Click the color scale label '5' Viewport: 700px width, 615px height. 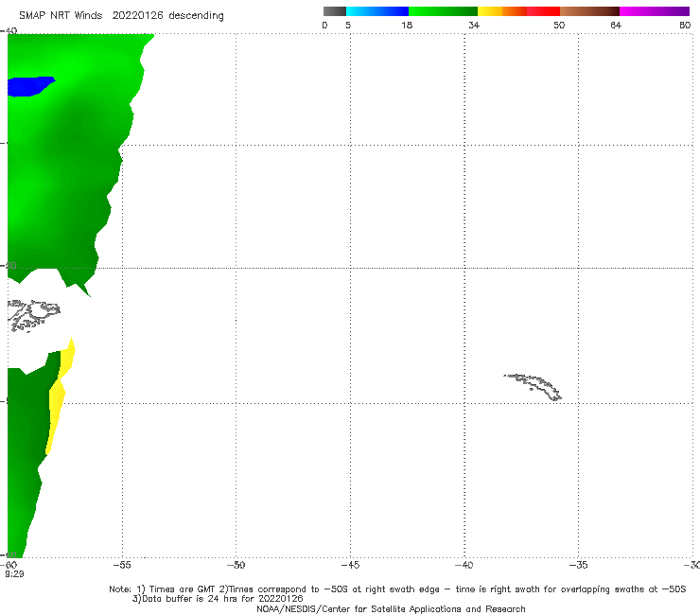(348, 25)
